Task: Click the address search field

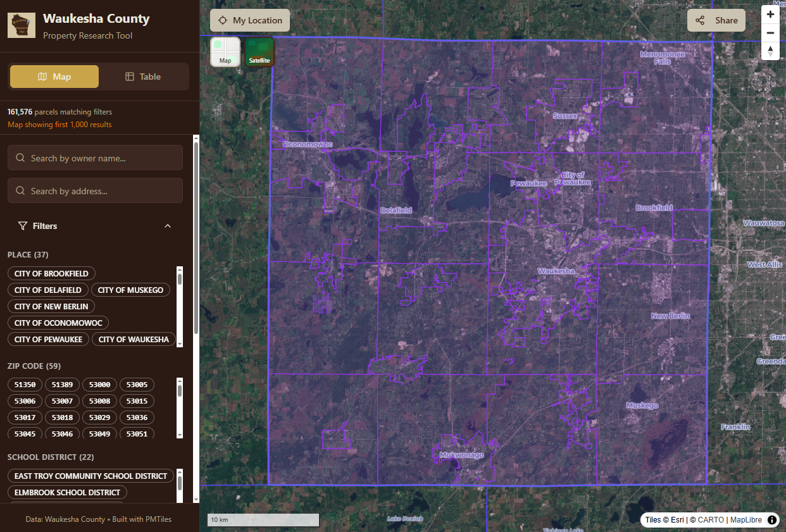Action: 95,191
